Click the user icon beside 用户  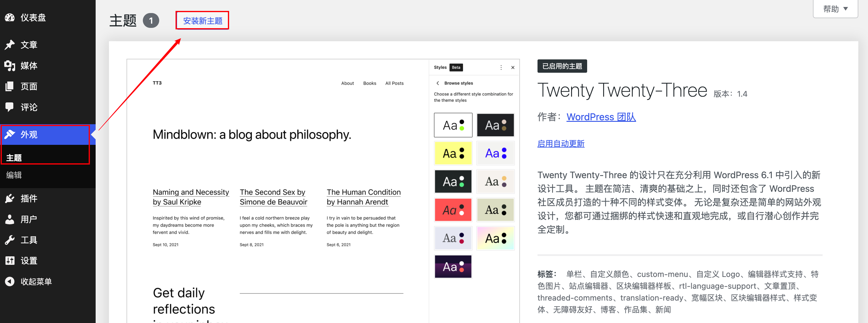tap(10, 219)
